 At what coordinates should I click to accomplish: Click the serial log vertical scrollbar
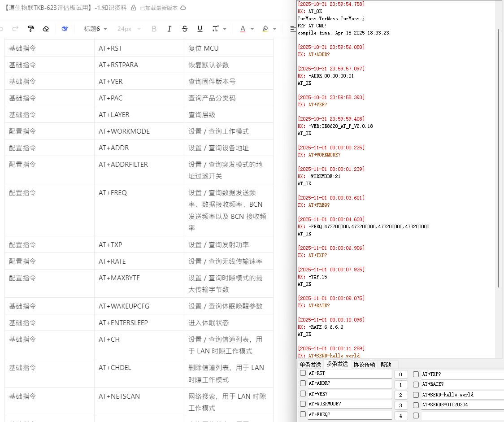click(x=499, y=157)
